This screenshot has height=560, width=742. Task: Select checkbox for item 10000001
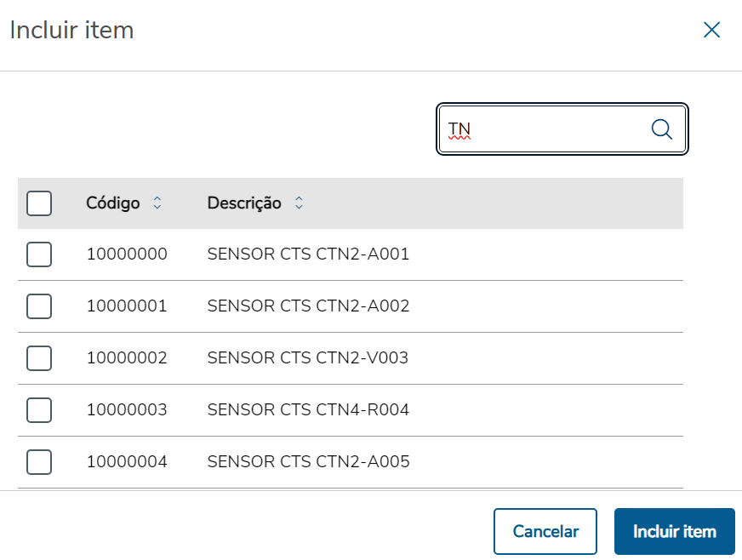[x=39, y=306]
